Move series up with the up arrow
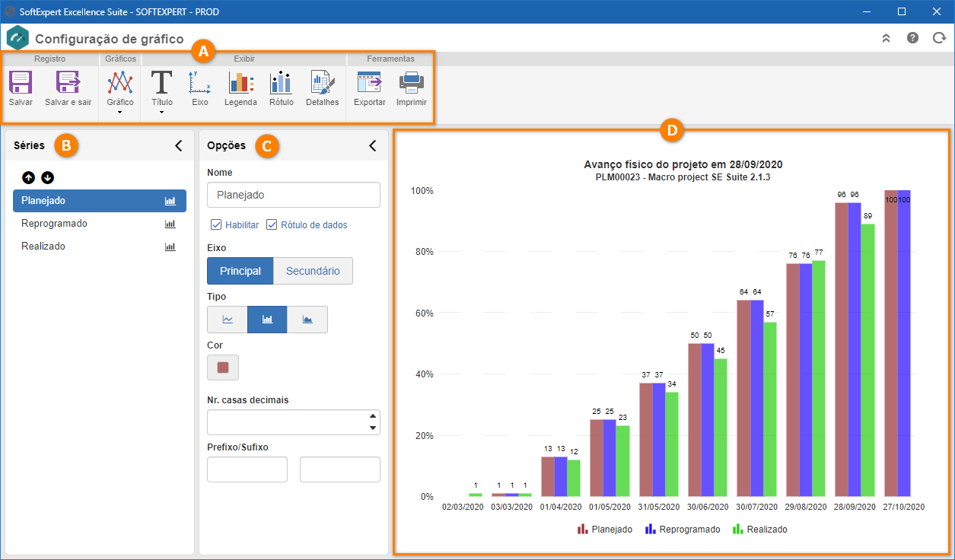Viewport: 955px width, 560px height. [29, 177]
